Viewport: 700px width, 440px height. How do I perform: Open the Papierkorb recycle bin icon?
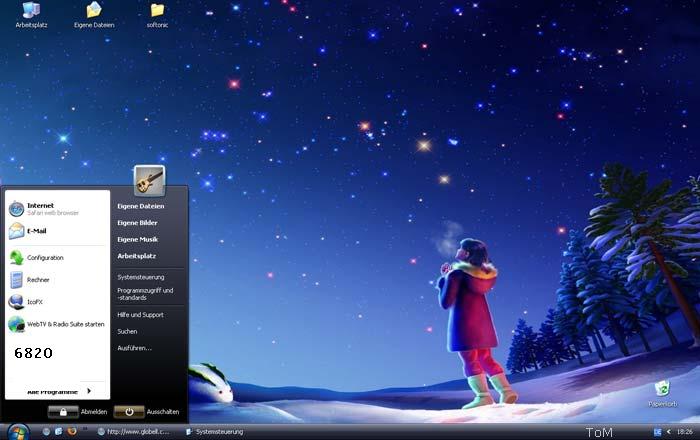click(662, 393)
